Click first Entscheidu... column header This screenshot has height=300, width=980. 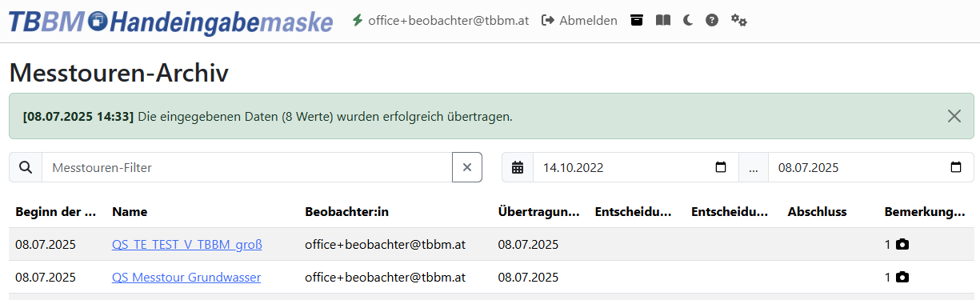[633, 212]
